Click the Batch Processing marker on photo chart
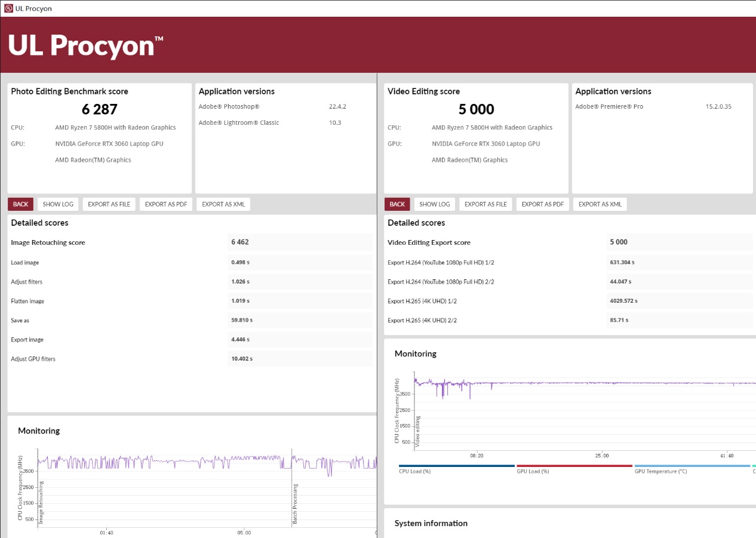Viewport: 756px width, 538px height. click(294, 505)
